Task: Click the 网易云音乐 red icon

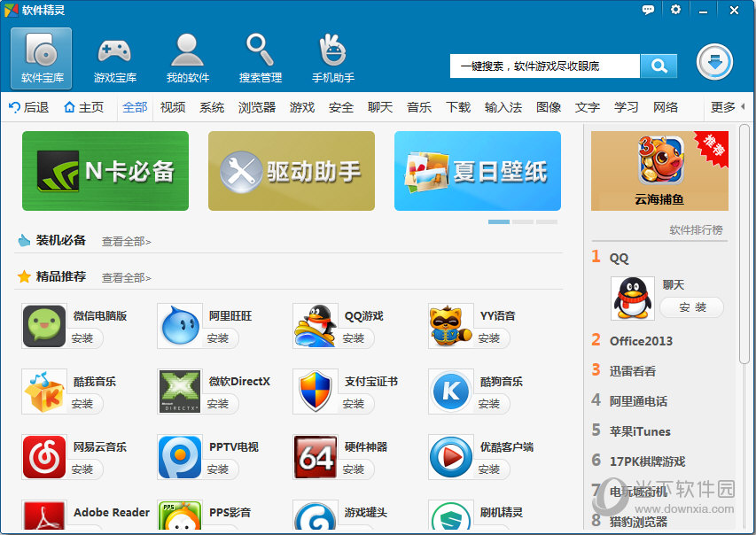Action: coord(44,457)
